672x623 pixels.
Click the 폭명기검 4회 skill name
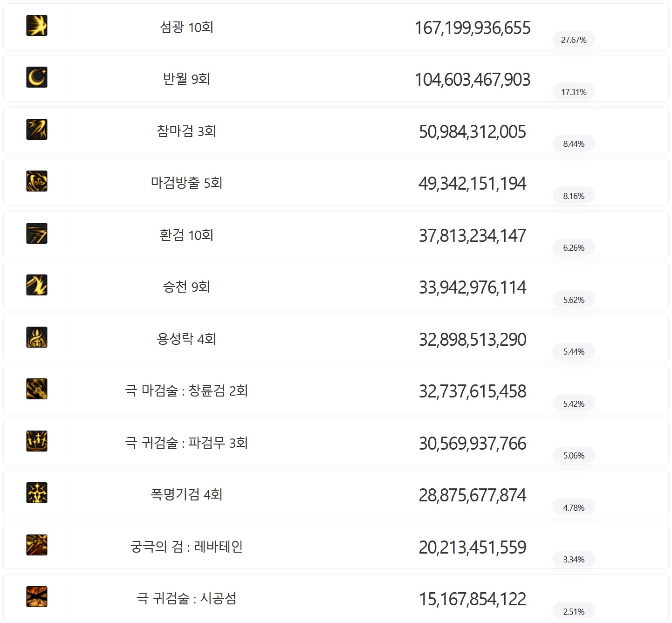(186, 494)
